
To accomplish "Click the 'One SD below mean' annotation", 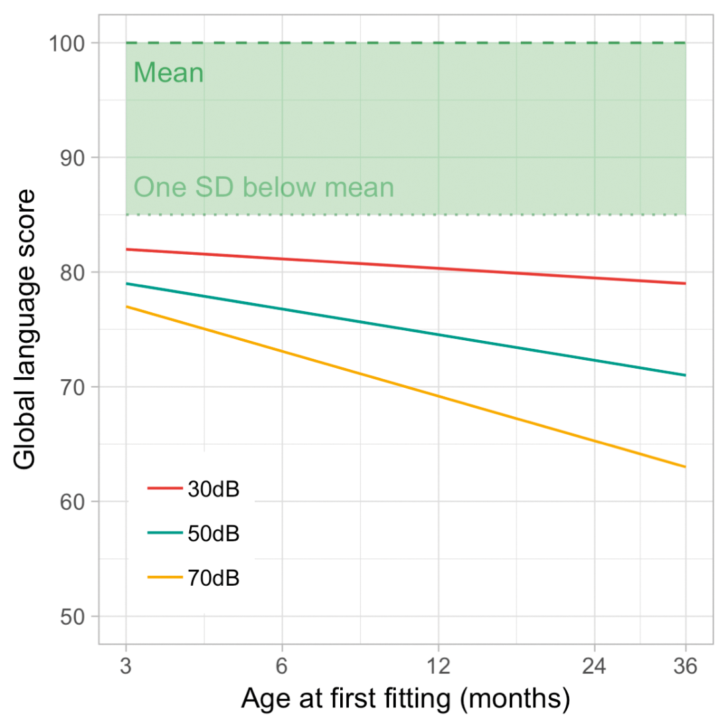I will pos(263,187).
